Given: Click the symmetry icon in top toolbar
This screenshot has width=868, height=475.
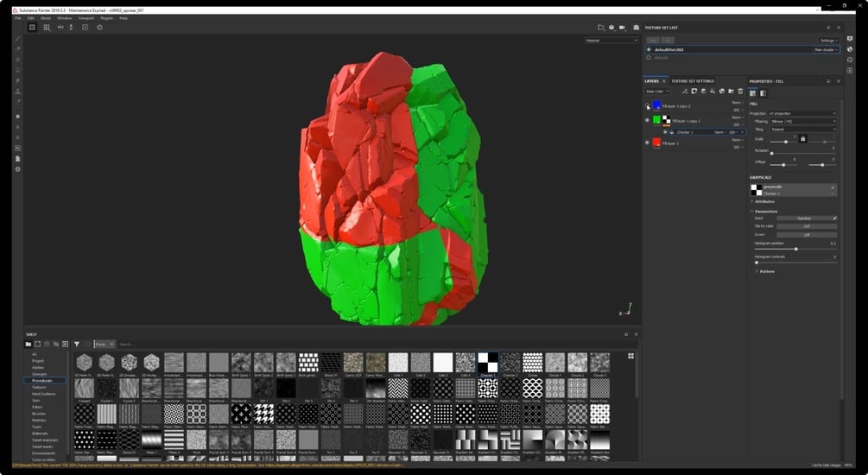Looking at the screenshot, I should coord(60,27).
